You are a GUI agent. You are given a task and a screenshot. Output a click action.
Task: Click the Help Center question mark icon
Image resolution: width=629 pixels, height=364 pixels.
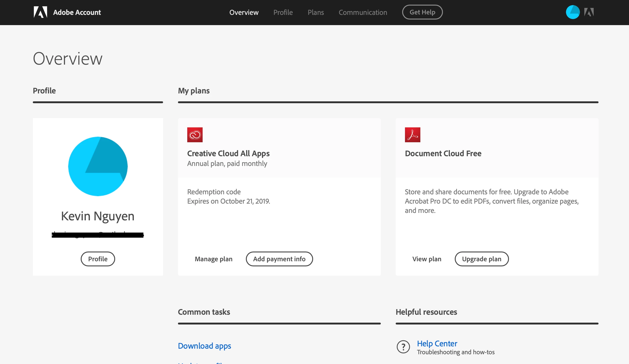click(403, 347)
